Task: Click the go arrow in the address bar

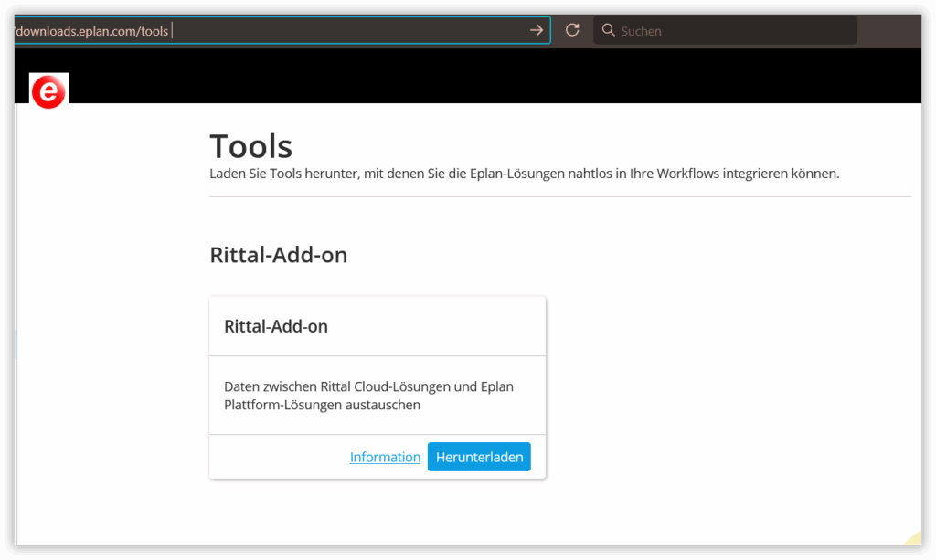Action: [536, 30]
